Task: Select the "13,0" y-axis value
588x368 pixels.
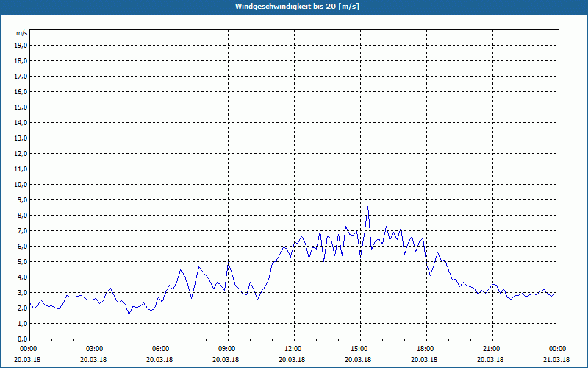Action: [21, 138]
